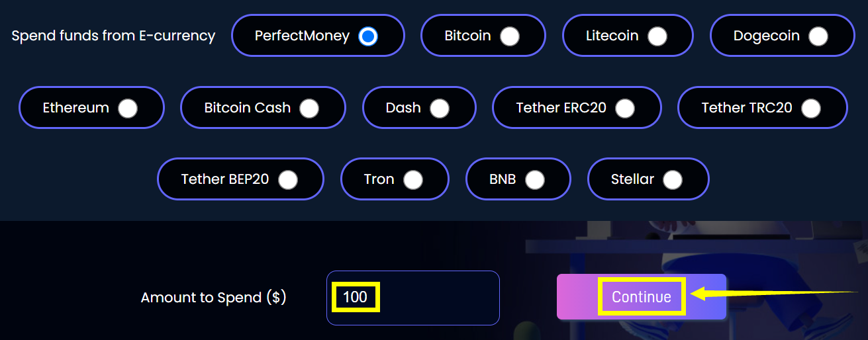Choose Bitcoin as e-currency
The image size is (868, 340).
(x=509, y=36)
